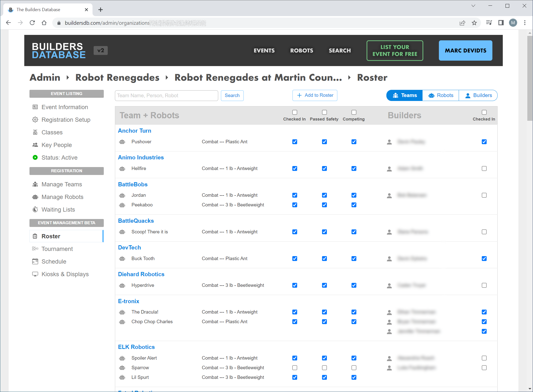Uncheck Passed Safety for Hellfire
The image size is (533, 392).
(x=324, y=169)
